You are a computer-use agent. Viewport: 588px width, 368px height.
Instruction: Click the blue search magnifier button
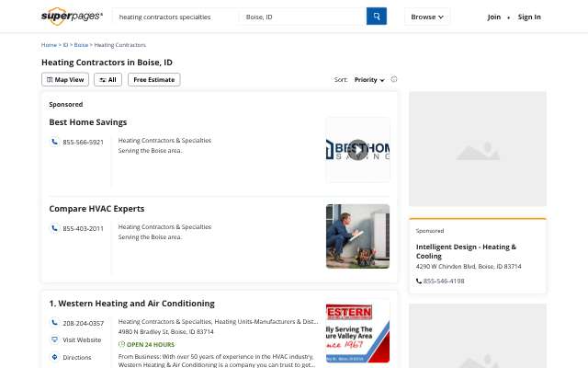pos(376,17)
